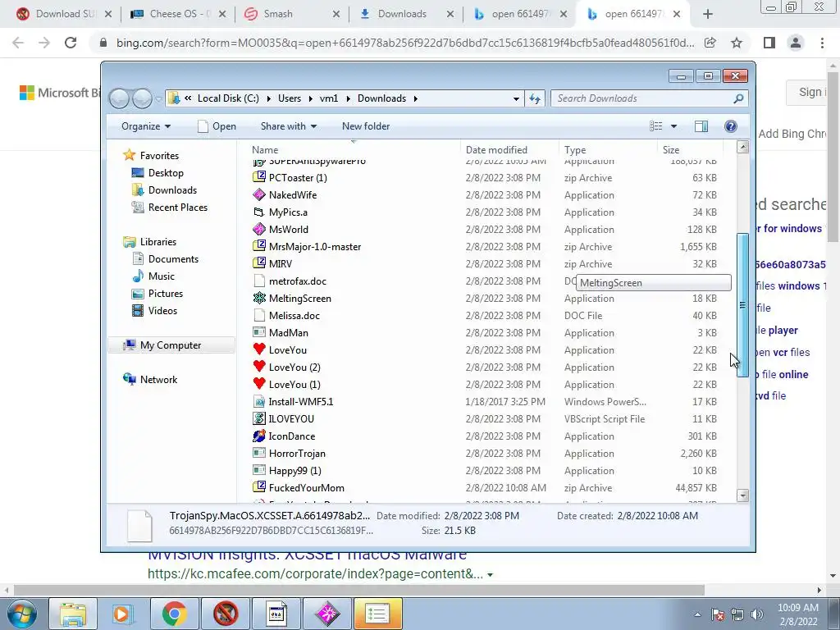Image resolution: width=840 pixels, height=630 pixels.
Task: Open the Chrome profile avatar
Action: [796, 43]
